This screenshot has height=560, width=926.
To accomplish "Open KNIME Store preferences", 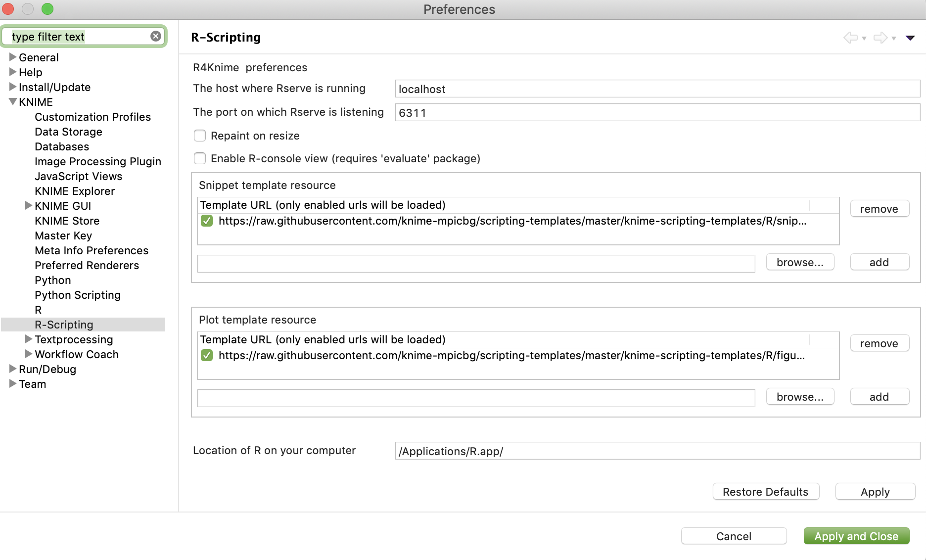I will coord(67,221).
